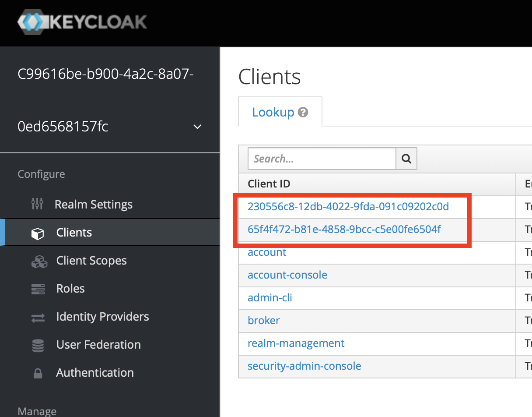This screenshot has width=532, height=417.
Task: Click the Clients cube icon
Action: 38,233
